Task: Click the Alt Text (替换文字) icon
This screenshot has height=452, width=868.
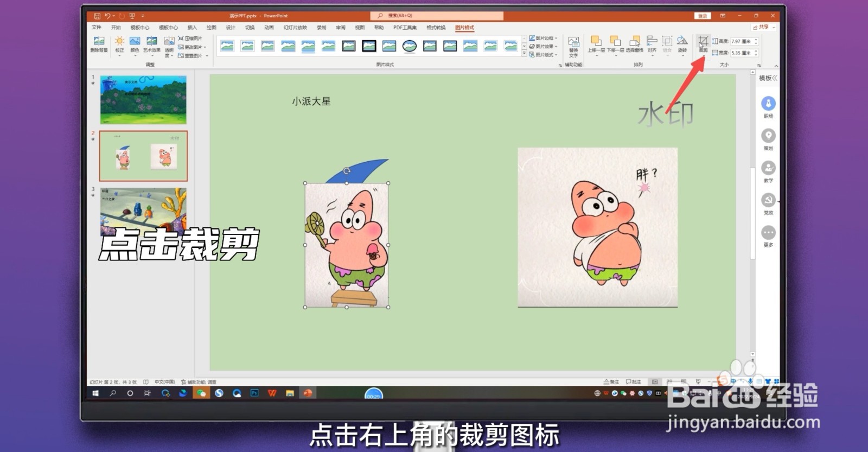Action: 573,47
